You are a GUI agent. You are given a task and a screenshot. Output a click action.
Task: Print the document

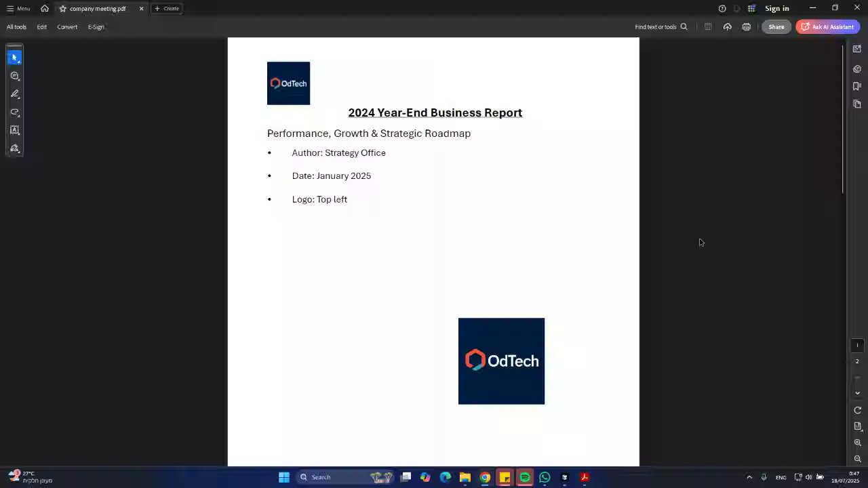coord(746,27)
